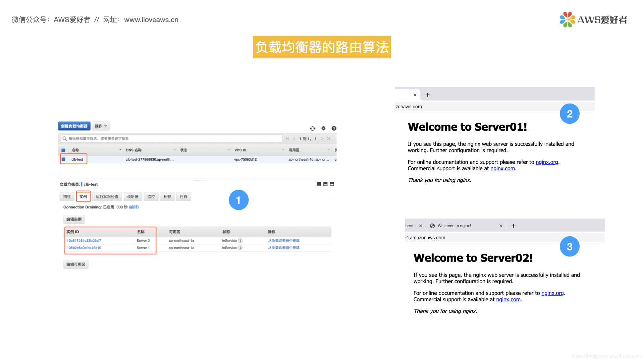
Task: Click the help question mark icon
Action: click(334, 128)
